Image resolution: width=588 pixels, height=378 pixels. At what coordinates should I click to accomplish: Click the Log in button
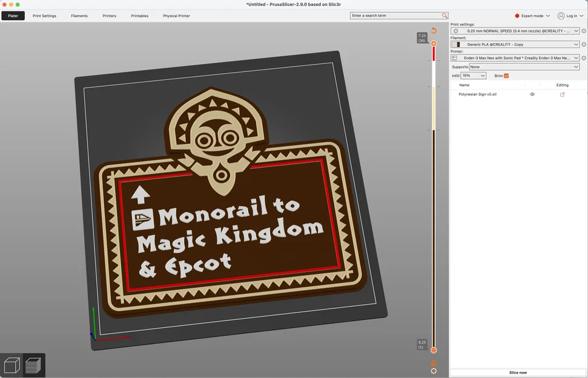[570, 16]
